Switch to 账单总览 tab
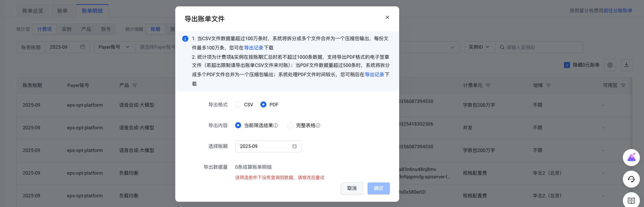 [33, 11]
